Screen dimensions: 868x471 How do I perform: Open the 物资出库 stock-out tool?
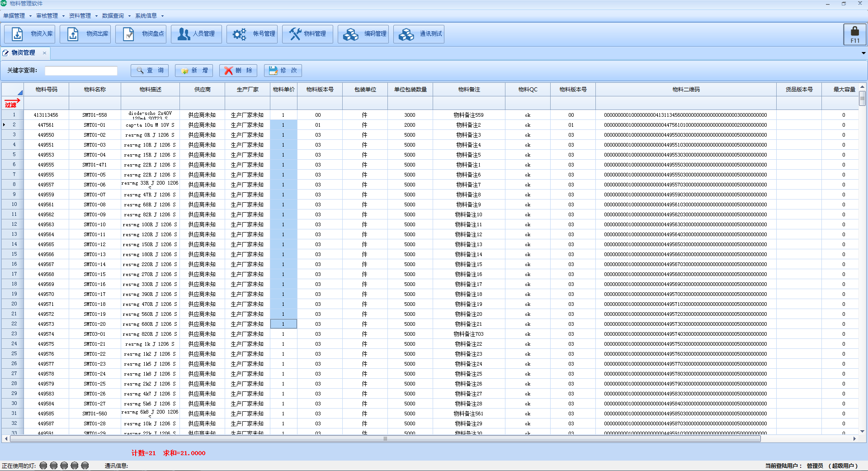click(x=85, y=34)
